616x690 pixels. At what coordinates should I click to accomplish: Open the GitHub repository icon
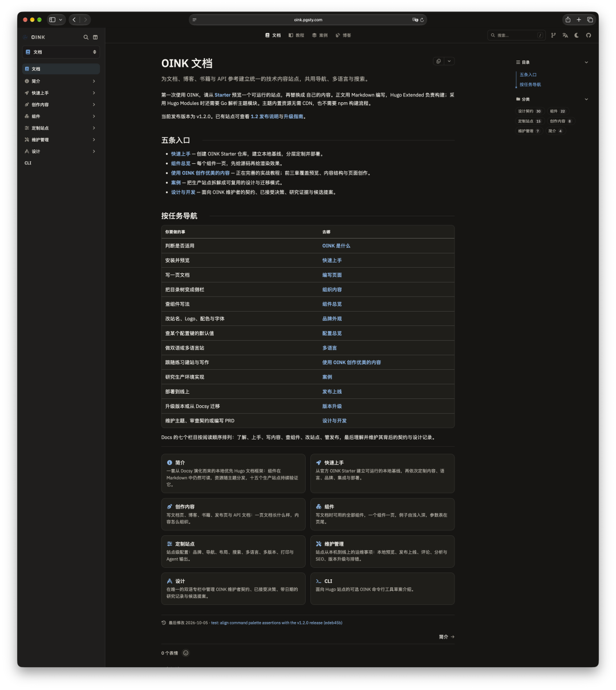pos(589,35)
